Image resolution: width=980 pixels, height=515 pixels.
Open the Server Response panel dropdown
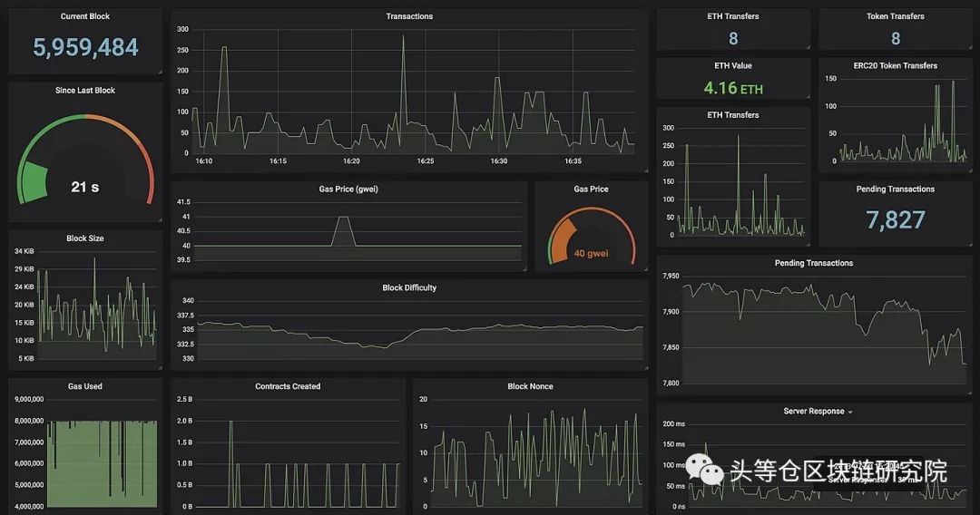coord(818,412)
